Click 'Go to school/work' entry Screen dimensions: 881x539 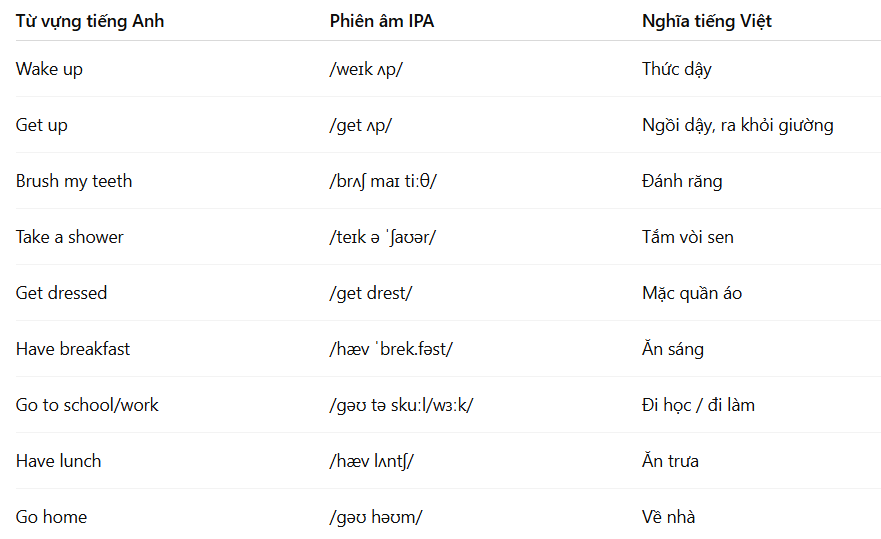tap(87, 405)
